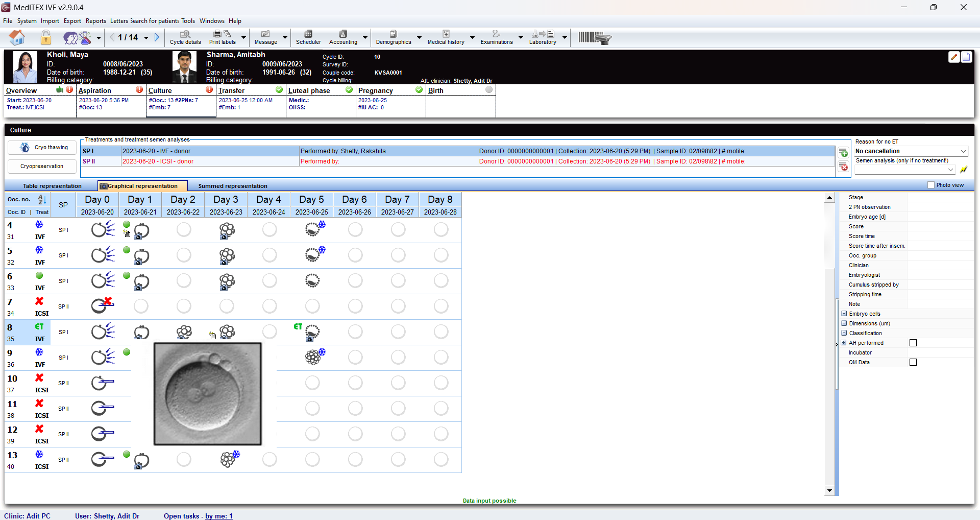Open the Scheduler tool
Viewport: 980px width, 520px height.
point(308,37)
